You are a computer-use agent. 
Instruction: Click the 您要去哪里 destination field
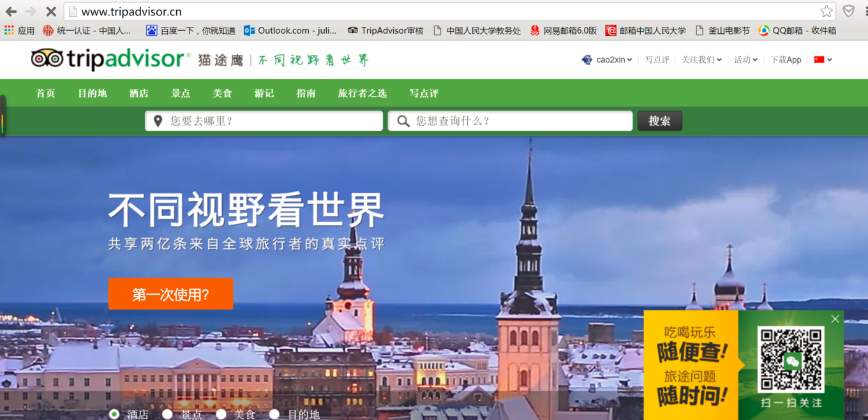coord(264,121)
